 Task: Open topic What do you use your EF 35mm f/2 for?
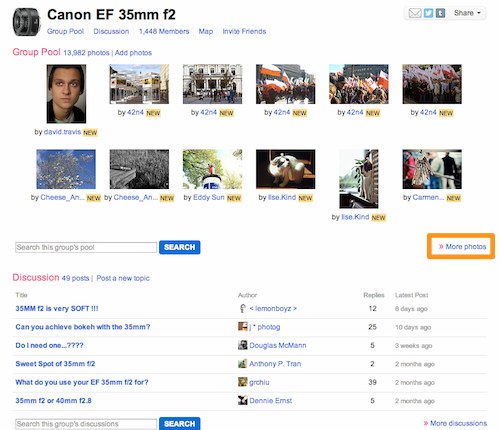pyautogui.click(x=82, y=382)
